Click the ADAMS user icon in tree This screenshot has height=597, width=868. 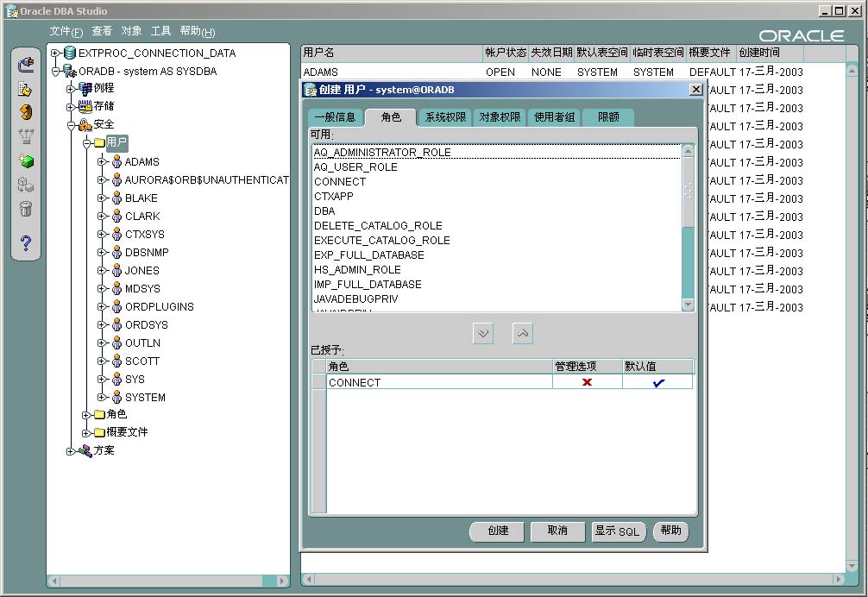pos(116,161)
